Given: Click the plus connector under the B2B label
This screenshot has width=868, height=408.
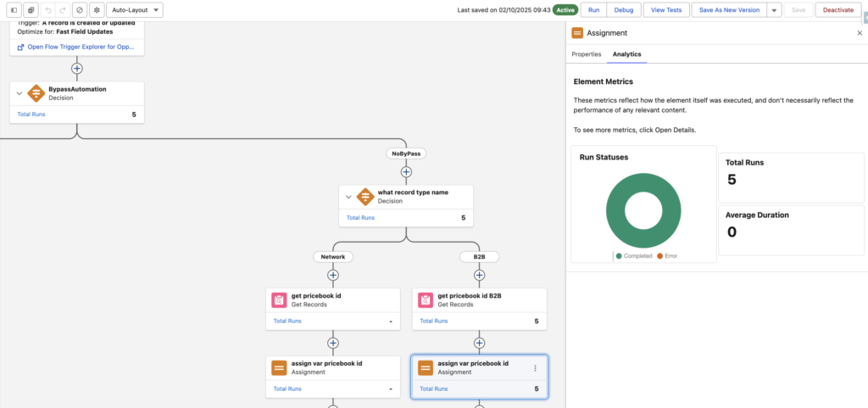Looking at the screenshot, I should [x=479, y=275].
